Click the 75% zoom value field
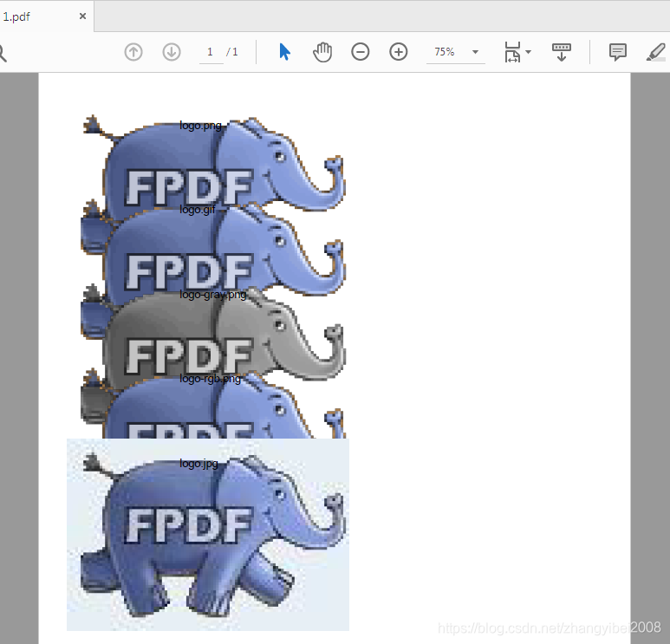The height and width of the screenshot is (644, 670). pos(445,52)
